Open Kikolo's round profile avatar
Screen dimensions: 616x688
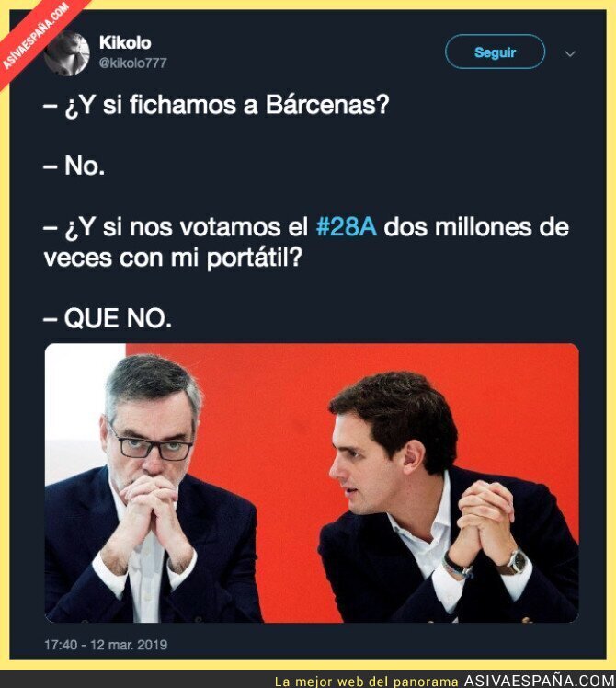pos(67,53)
